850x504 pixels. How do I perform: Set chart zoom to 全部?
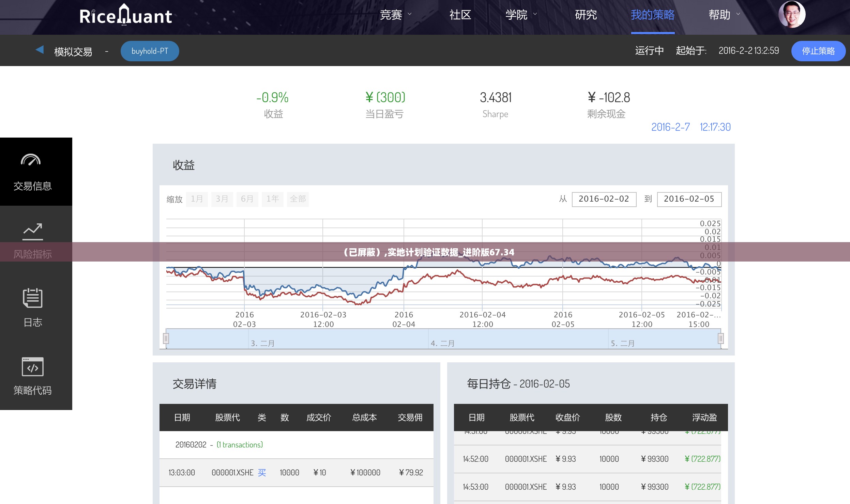[298, 199]
